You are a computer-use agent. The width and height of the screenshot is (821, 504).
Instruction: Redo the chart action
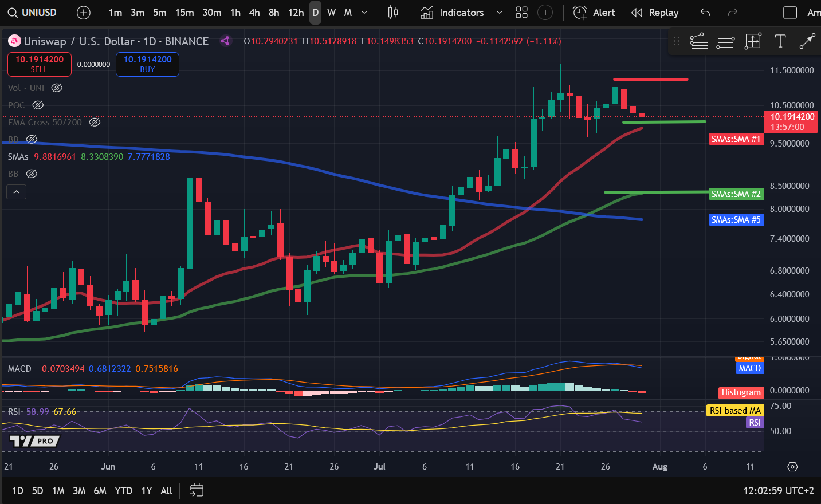732,13
